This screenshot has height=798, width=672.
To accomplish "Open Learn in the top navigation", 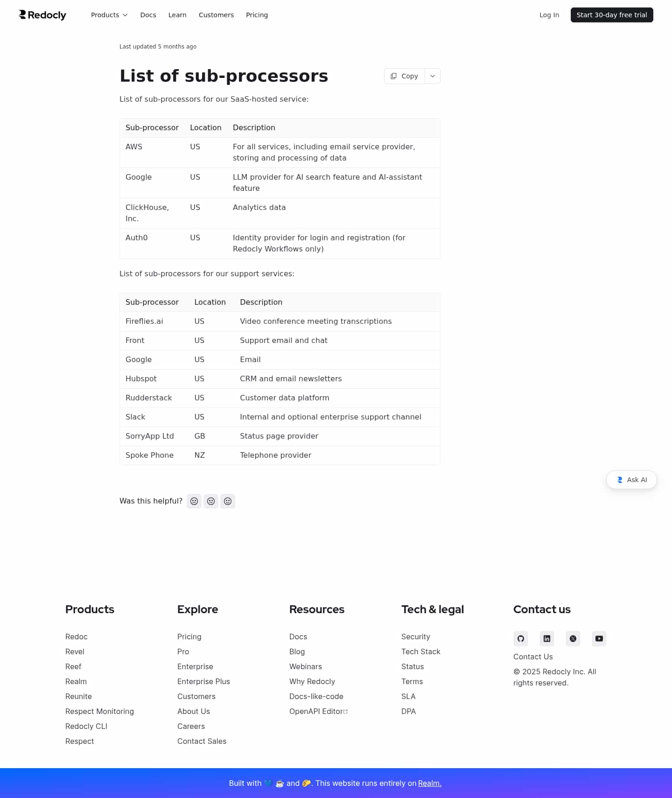I will point(177,15).
